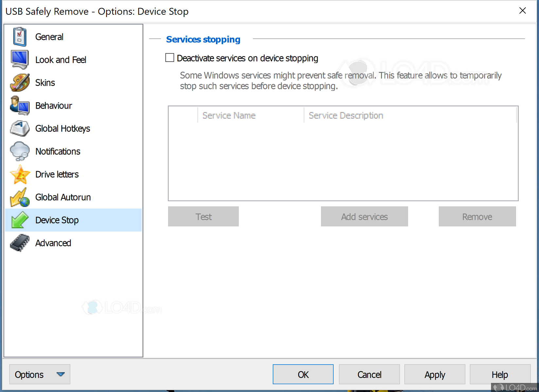Open Drive letters star icon
Image resolution: width=539 pixels, height=392 pixels.
(x=20, y=174)
